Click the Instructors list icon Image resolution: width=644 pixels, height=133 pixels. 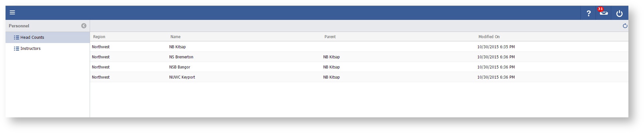click(x=16, y=49)
